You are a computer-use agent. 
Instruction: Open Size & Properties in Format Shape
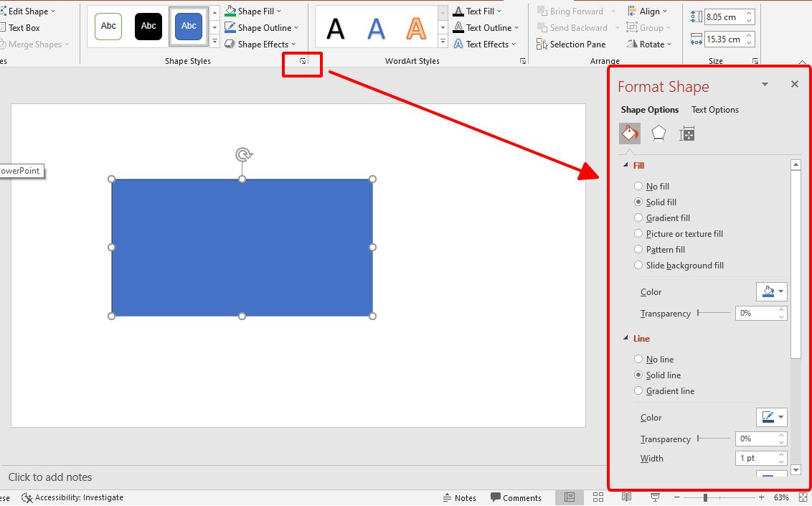[686, 133]
